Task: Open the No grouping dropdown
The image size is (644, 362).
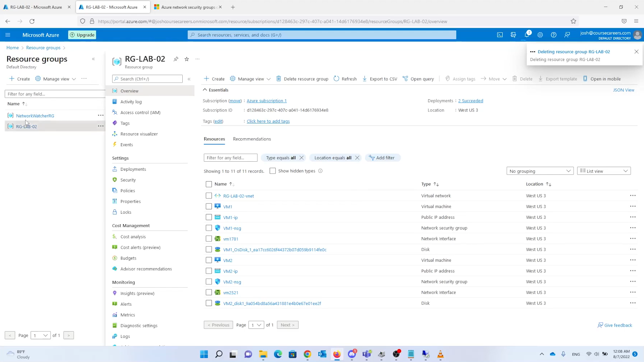Action: [x=540, y=171]
